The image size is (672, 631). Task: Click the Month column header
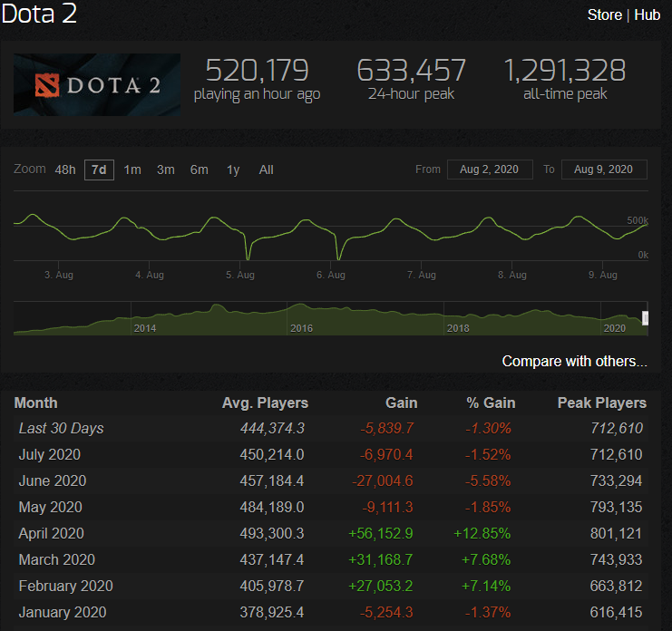tap(36, 403)
